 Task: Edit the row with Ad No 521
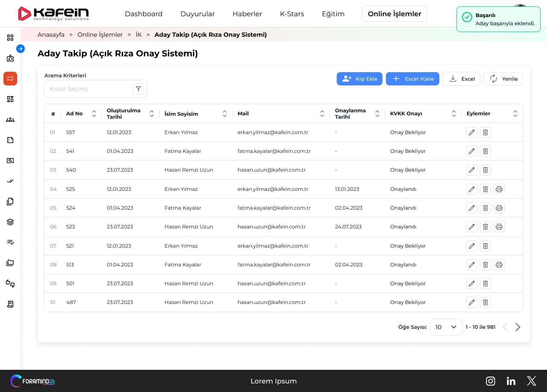(472, 246)
